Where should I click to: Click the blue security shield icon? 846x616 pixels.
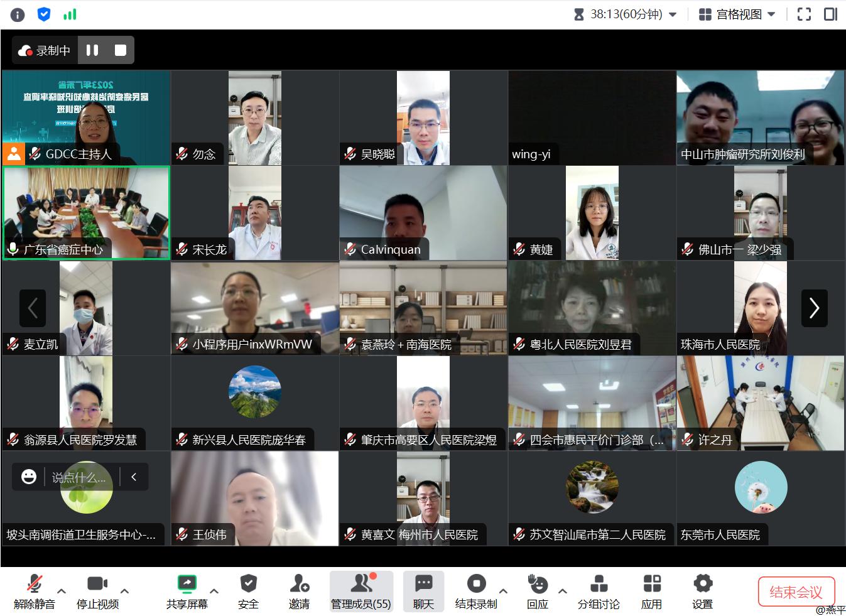pyautogui.click(x=44, y=14)
